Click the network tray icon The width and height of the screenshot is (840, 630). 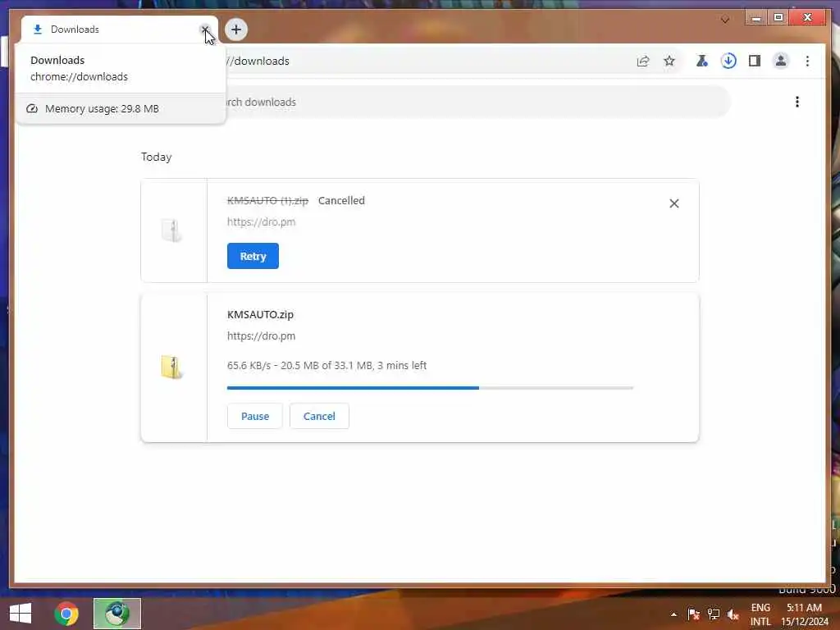click(714, 614)
